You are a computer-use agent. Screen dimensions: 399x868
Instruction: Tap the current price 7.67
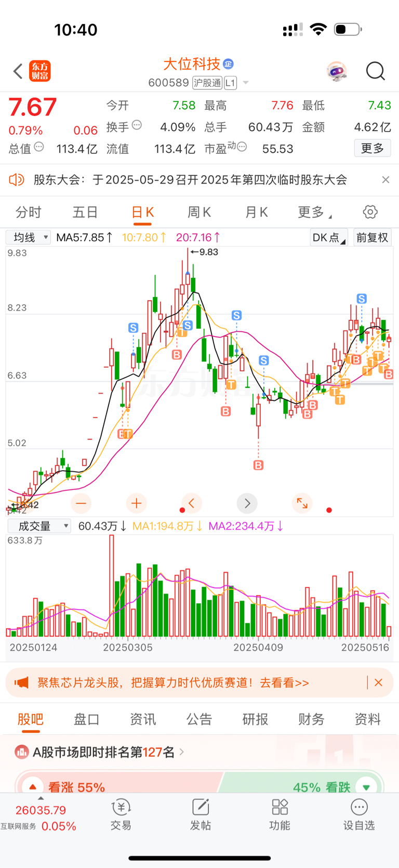(32, 107)
